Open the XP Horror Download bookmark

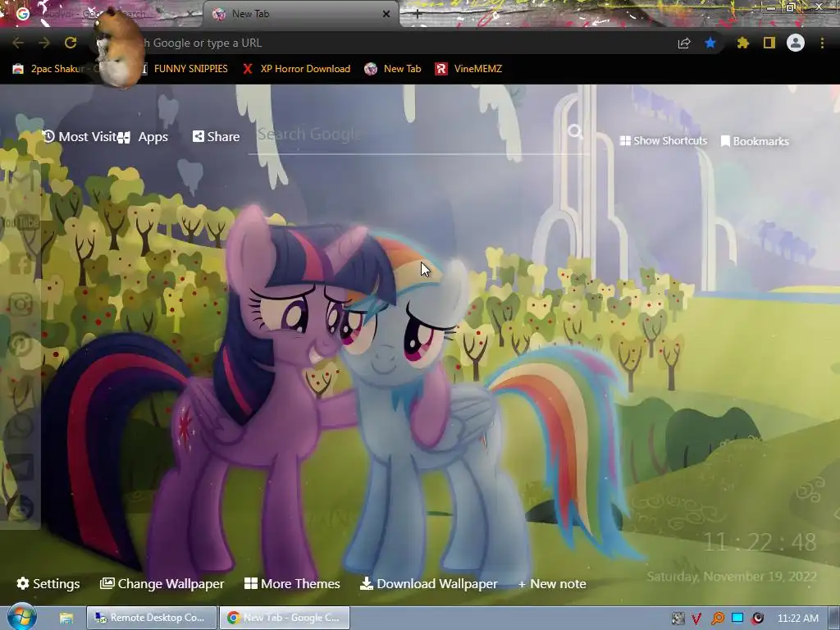tap(296, 69)
